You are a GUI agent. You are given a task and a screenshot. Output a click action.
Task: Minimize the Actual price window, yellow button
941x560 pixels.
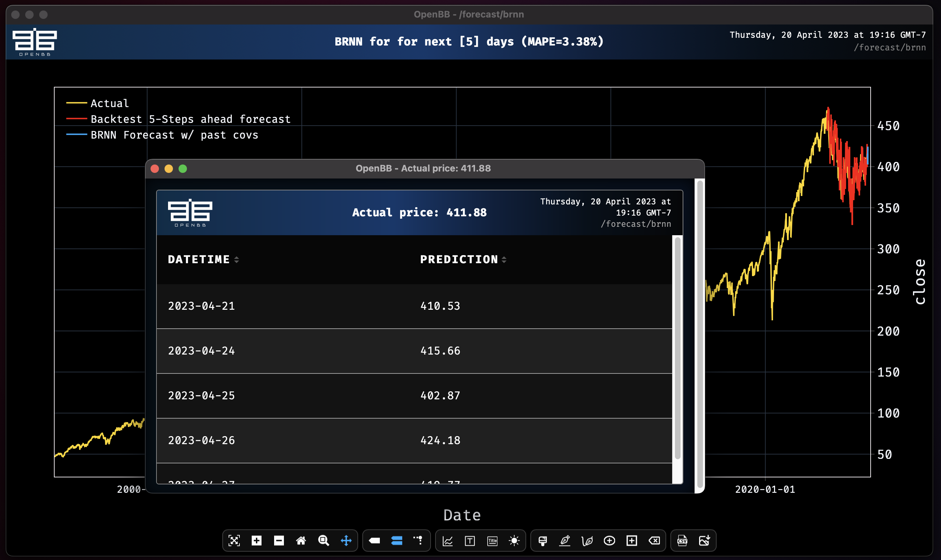(x=169, y=169)
